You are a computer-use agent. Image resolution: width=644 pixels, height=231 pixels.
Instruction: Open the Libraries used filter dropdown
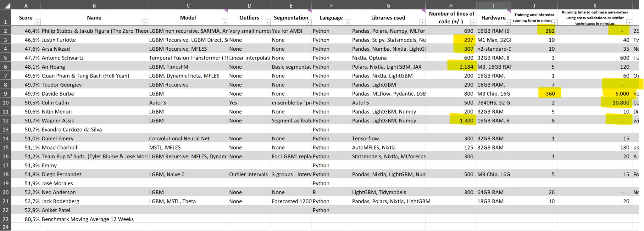[422, 22]
